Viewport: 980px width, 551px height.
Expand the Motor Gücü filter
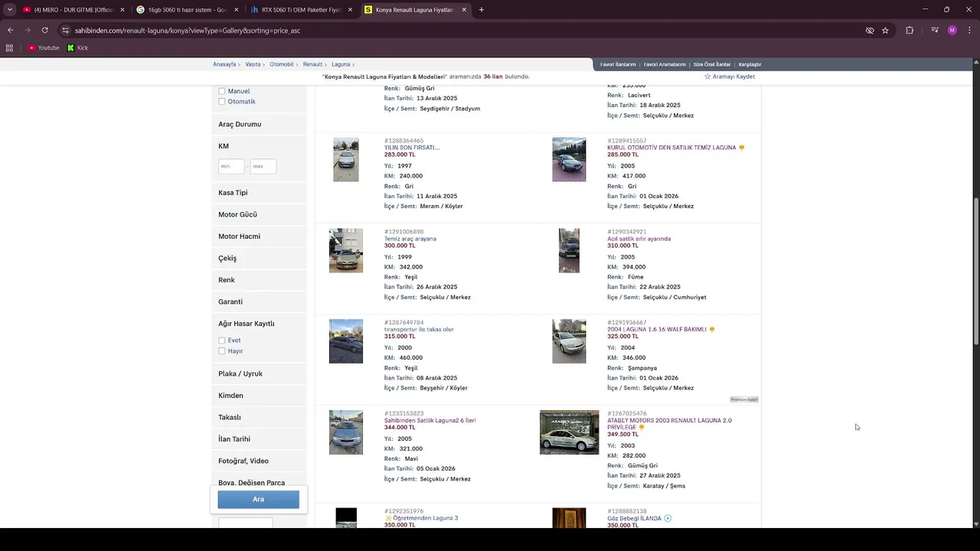[259, 215]
